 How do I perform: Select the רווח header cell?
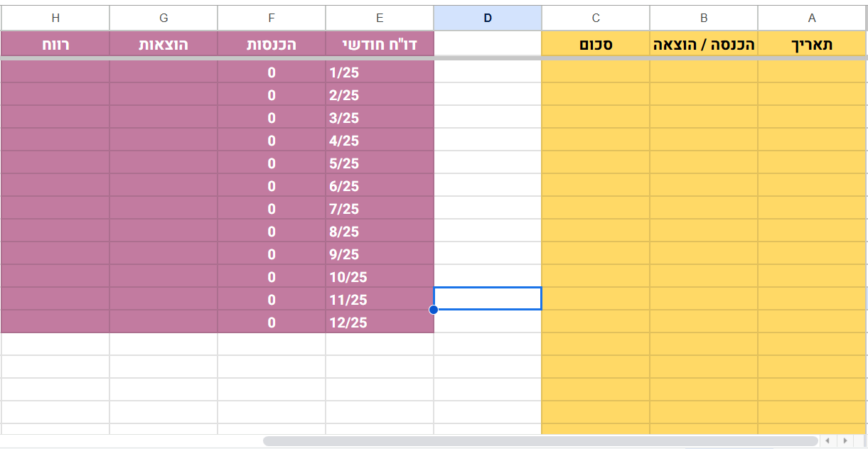click(x=55, y=45)
